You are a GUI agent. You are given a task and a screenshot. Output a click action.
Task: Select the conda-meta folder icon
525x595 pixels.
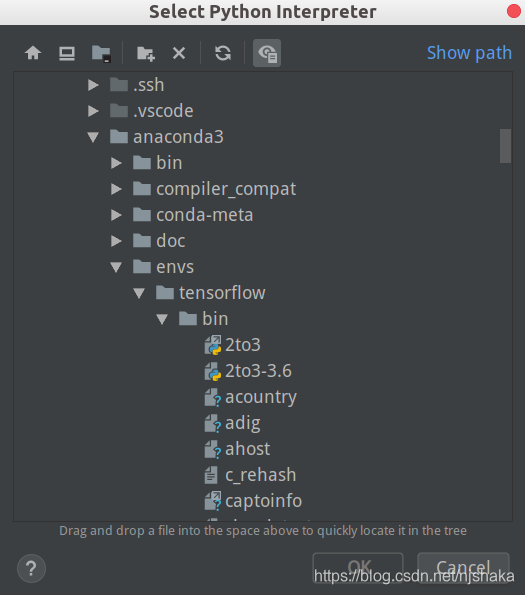click(142, 215)
